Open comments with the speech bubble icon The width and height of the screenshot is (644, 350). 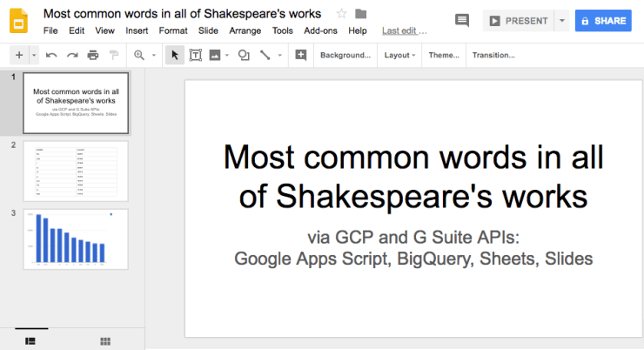(x=462, y=20)
